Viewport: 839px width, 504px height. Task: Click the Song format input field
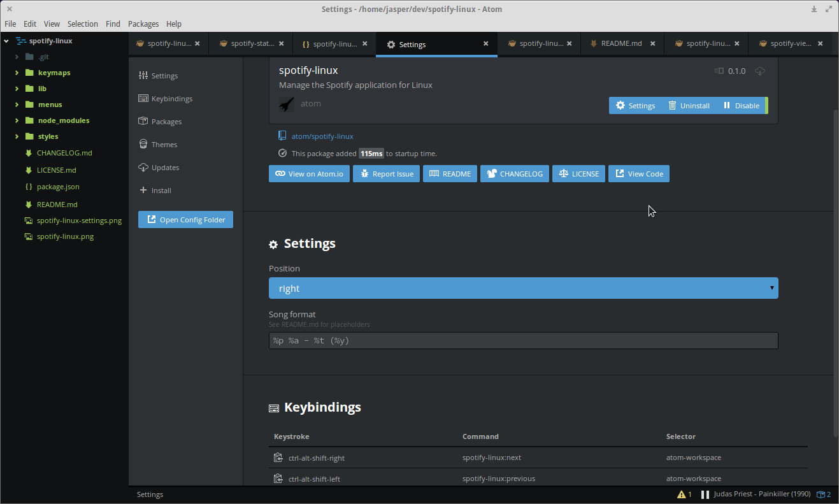tap(523, 340)
